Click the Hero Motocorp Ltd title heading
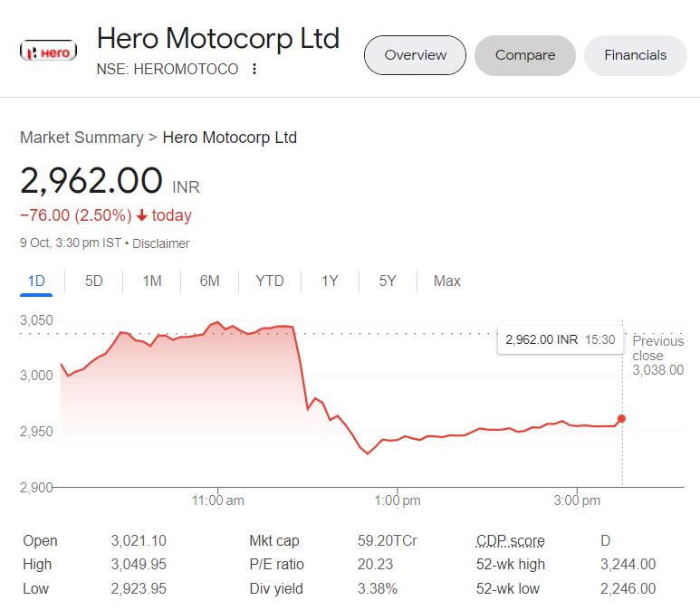 (217, 39)
